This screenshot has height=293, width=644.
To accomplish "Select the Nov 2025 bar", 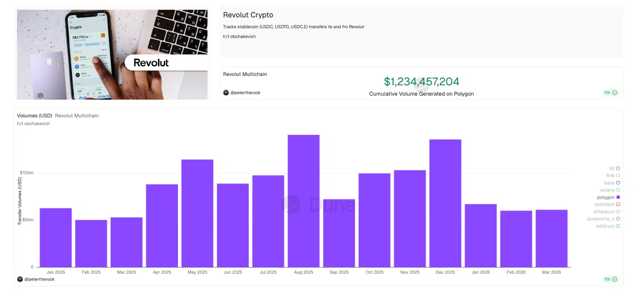I will click(x=410, y=218).
